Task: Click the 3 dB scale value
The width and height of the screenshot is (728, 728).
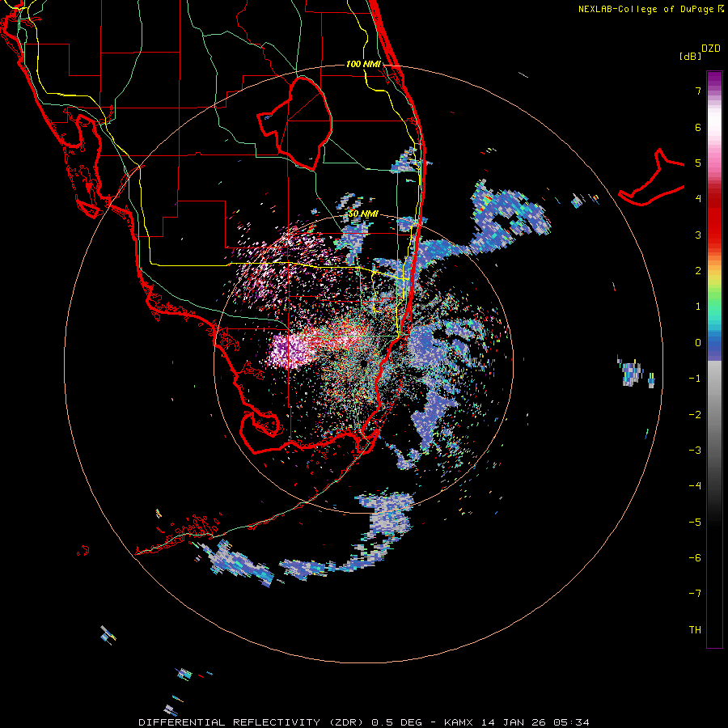Action: (698, 235)
